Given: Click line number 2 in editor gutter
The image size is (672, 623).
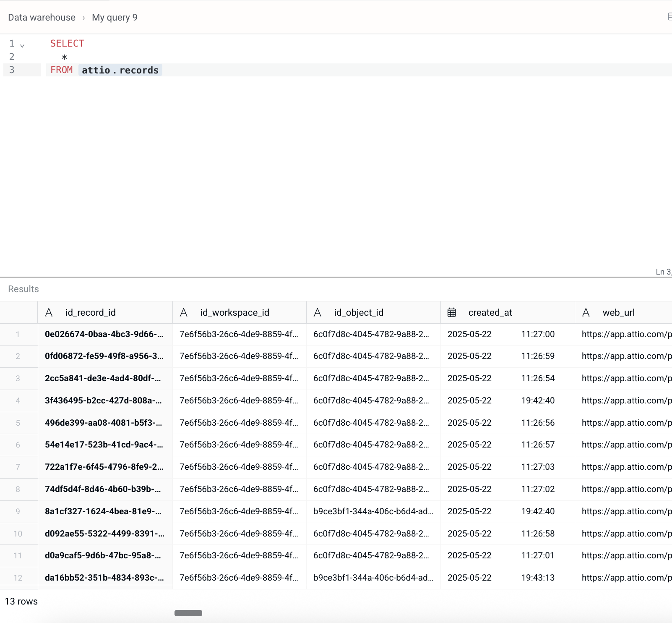Looking at the screenshot, I should tap(12, 57).
